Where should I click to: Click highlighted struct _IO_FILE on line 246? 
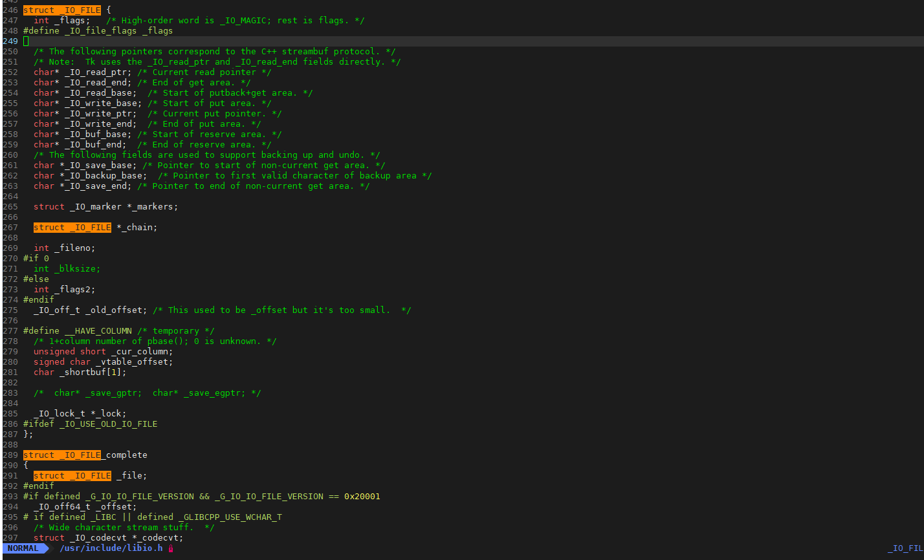[62, 10]
